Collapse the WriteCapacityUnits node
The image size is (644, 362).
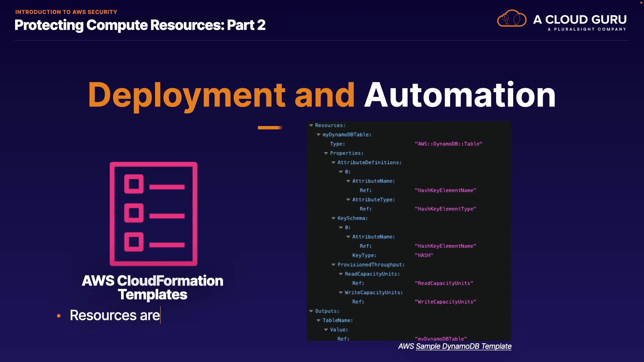[341, 293]
